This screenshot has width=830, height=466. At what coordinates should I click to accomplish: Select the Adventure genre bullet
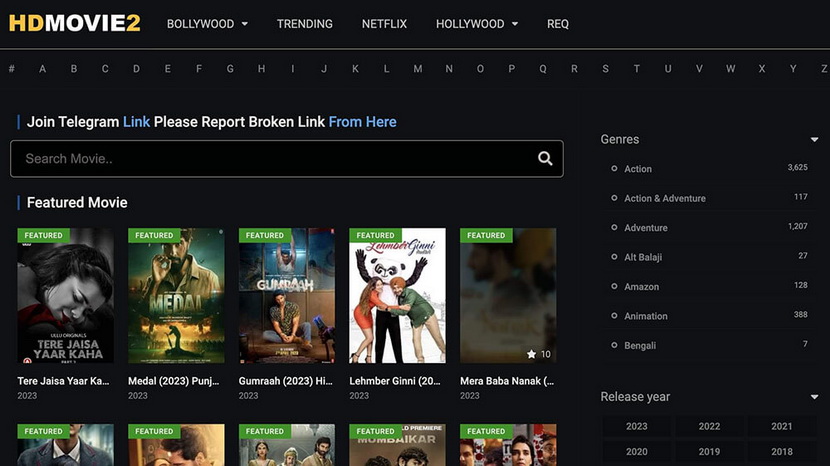click(614, 227)
